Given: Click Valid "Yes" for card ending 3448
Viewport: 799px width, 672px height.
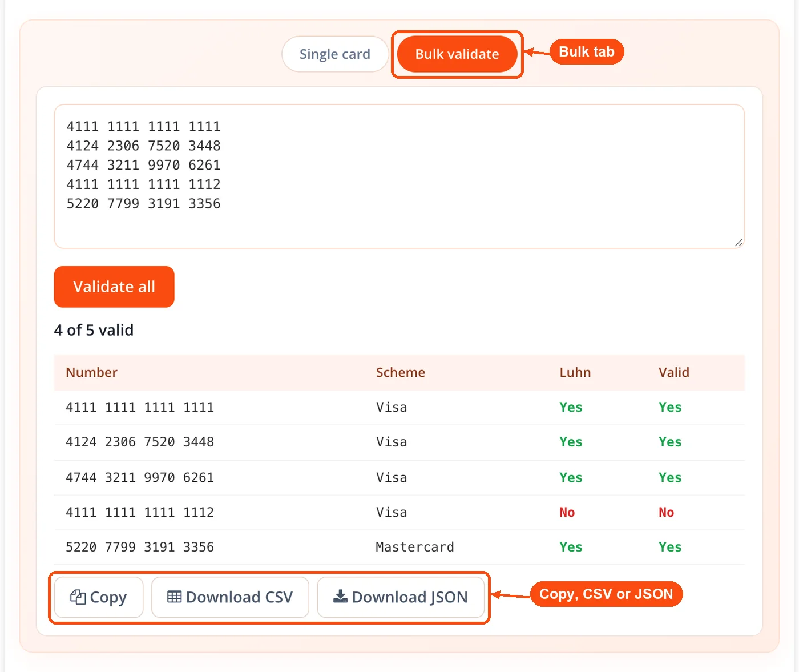Looking at the screenshot, I should (x=670, y=442).
